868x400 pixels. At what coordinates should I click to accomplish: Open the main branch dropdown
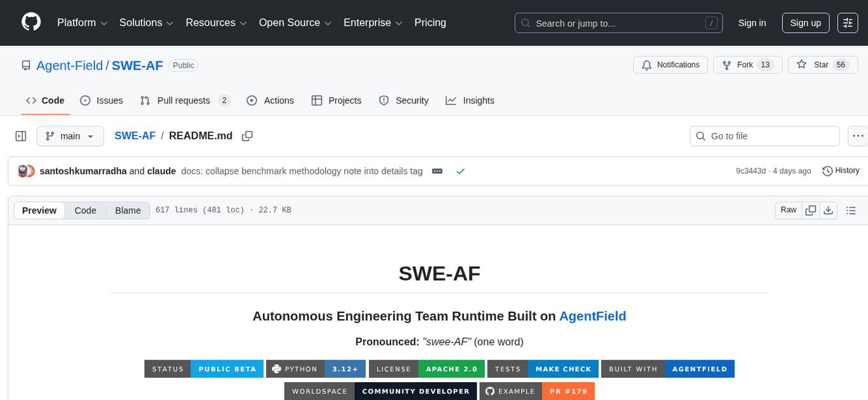70,135
